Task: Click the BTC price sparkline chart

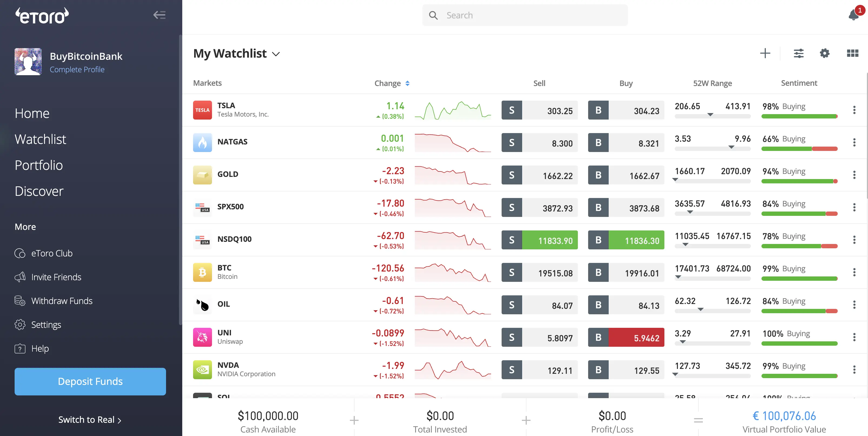Action: click(x=453, y=272)
